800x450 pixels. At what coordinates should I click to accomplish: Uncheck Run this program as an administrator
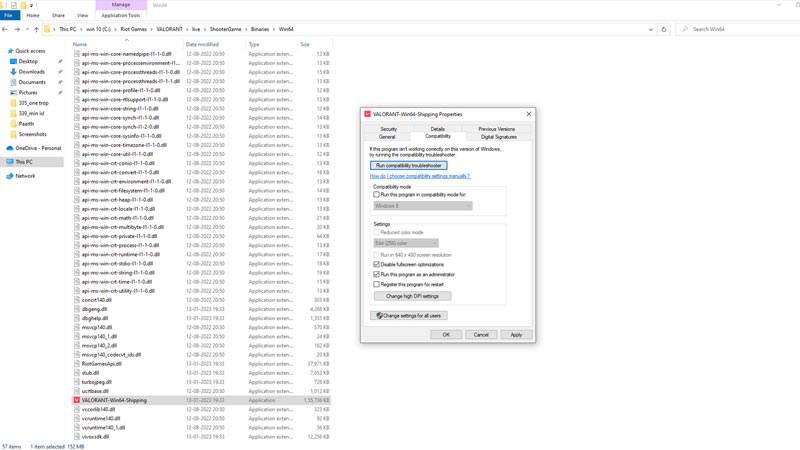tap(377, 274)
